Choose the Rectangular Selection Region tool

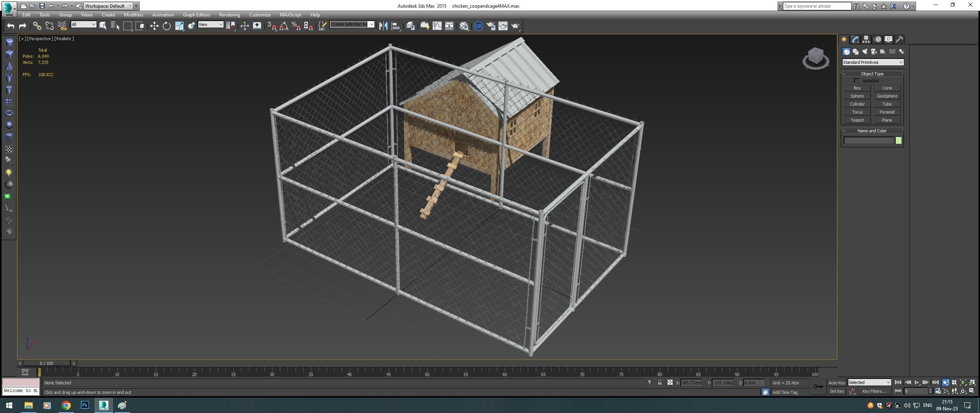[x=127, y=26]
